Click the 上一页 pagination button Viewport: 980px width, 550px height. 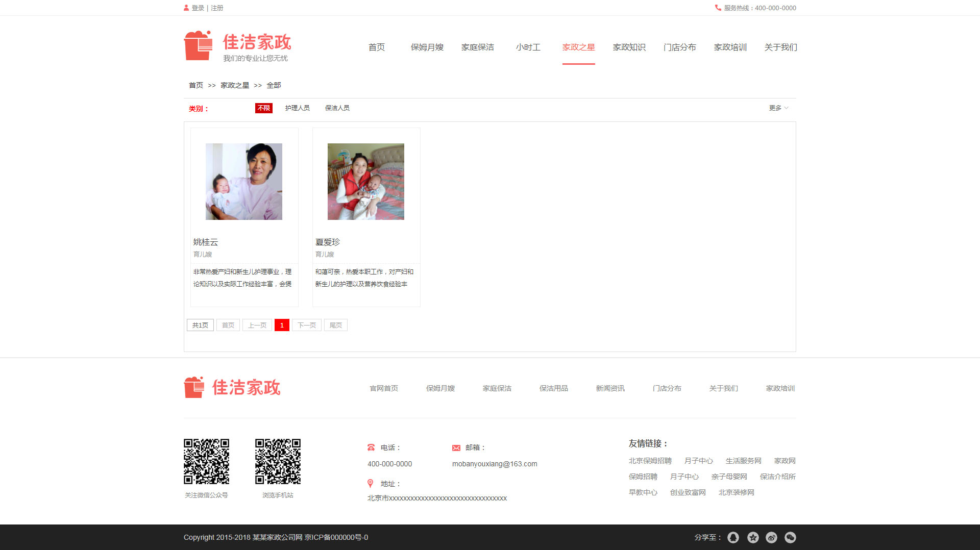pos(257,325)
